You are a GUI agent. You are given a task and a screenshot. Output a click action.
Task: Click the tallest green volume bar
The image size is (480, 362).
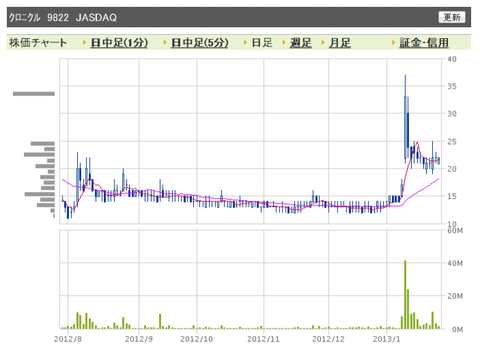[x=405, y=295]
